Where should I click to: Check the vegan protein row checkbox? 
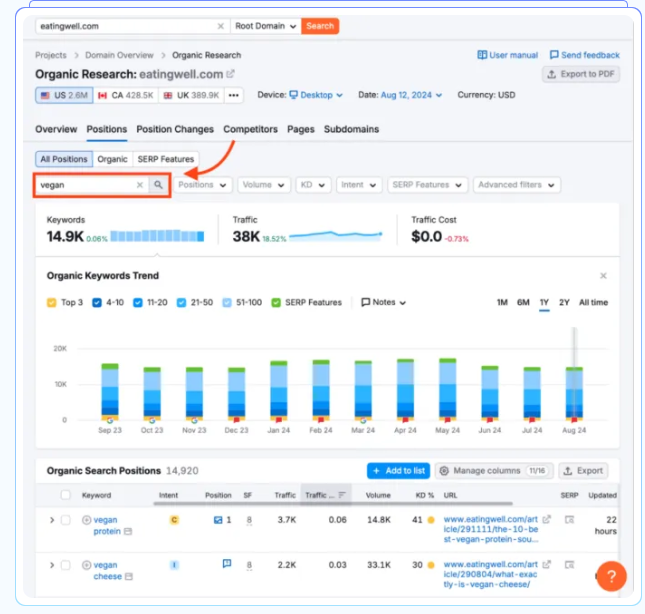65,520
